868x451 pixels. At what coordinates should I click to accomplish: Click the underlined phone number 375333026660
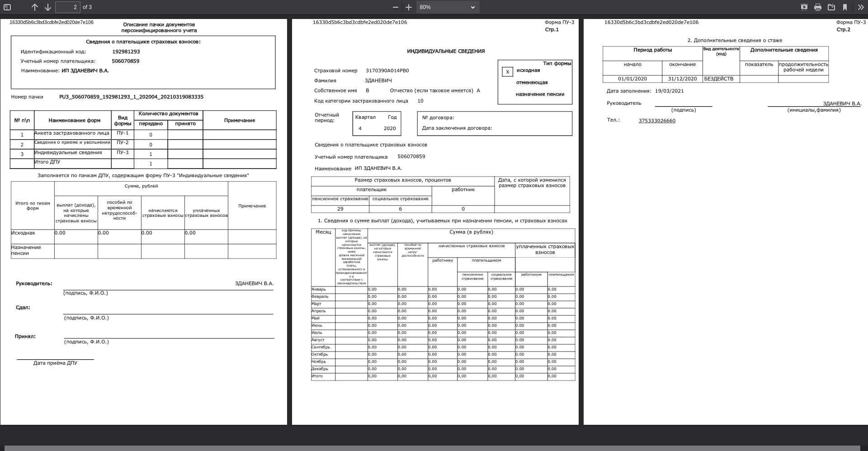pos(657,121)
